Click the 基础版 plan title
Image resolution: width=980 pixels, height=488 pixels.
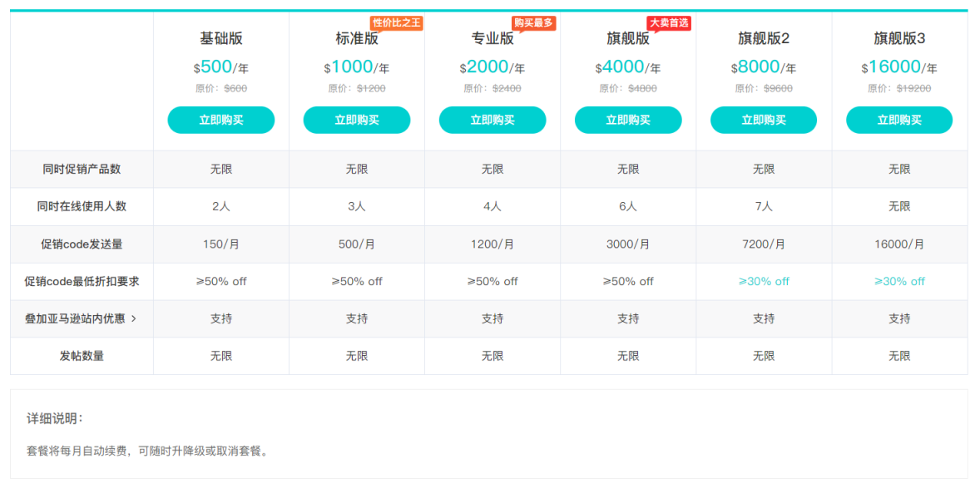(220, 38)
